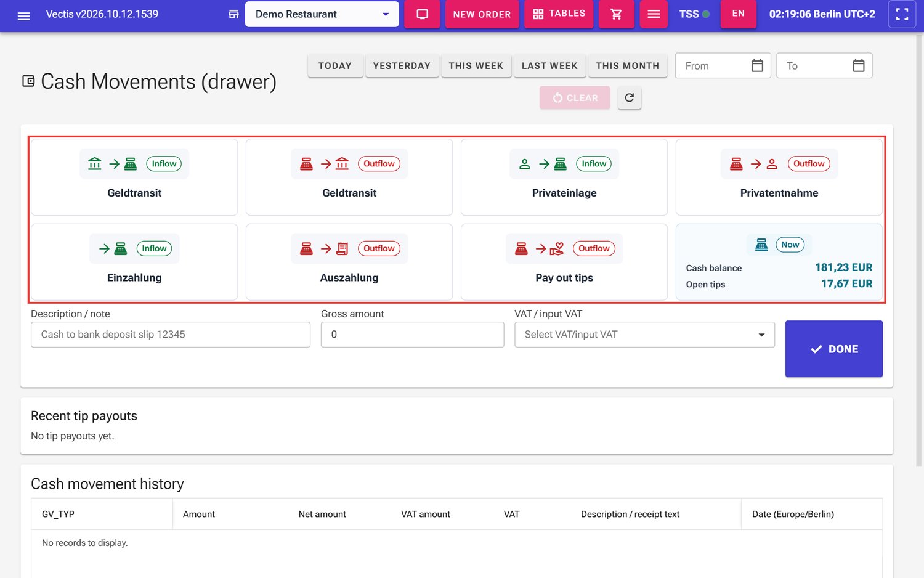This screenshot has height=578, width=924.
Task: Click the cash register Now balance card
Action: pos(779,262)
